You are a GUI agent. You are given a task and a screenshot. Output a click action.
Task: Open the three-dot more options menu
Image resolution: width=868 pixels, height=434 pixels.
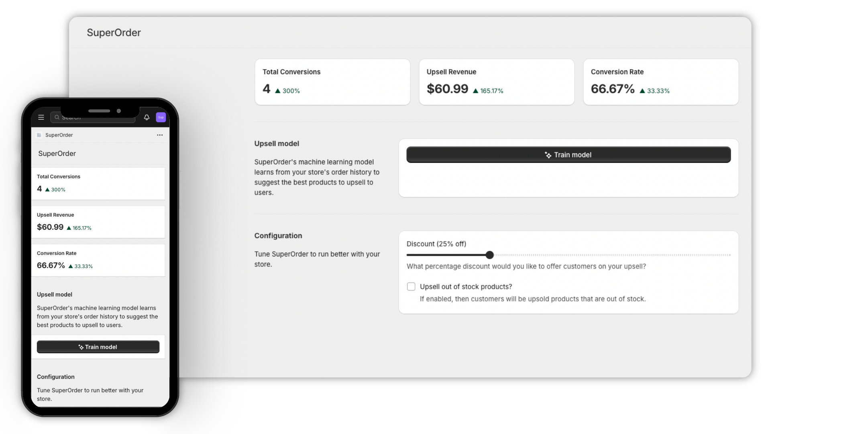[160, 135]
